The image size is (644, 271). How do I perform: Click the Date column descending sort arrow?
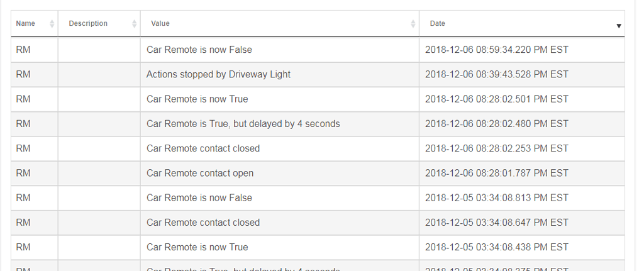coord(619,26)
